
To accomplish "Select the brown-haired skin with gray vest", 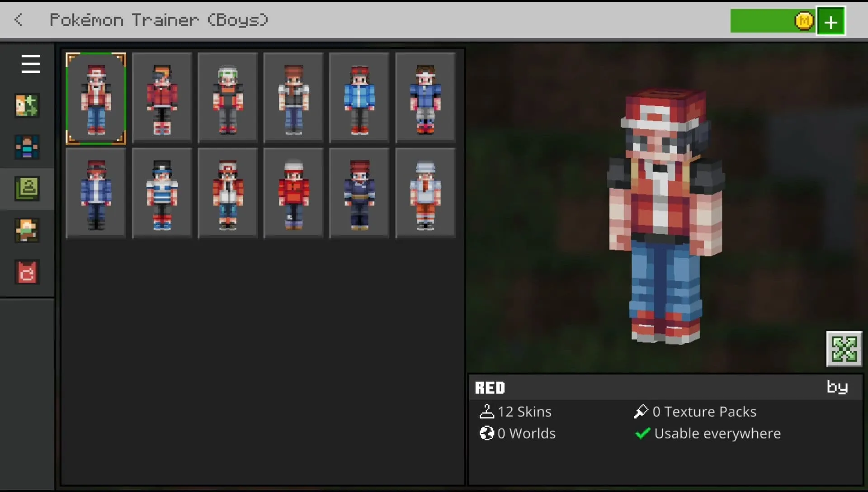I will pyautogui.click(x=293, y=99).
